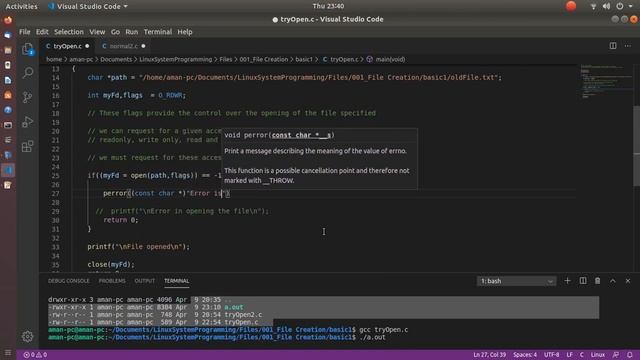This screenshot has height=360, width=640.
Task: Switch to the normal2.c editor tab
Action: coord(124,46)
